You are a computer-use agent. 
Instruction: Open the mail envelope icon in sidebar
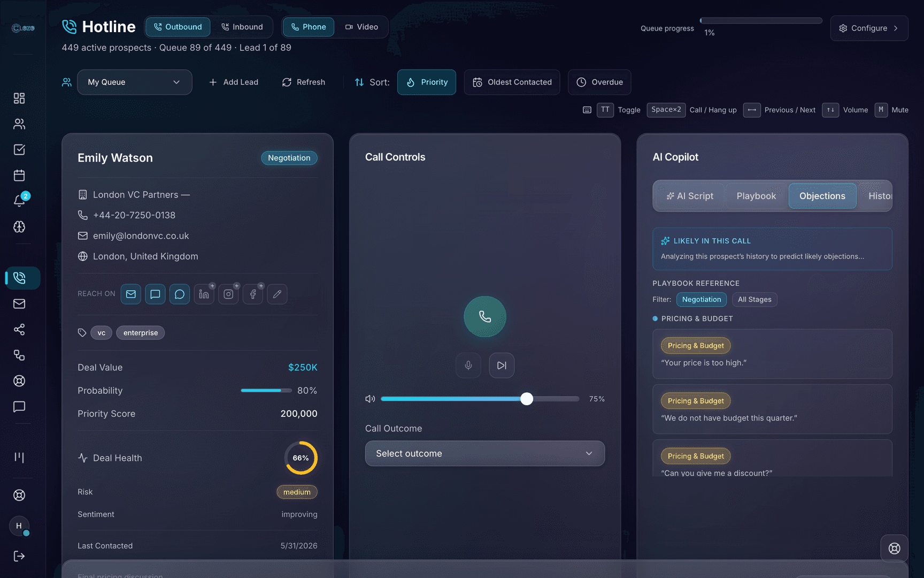19,303
